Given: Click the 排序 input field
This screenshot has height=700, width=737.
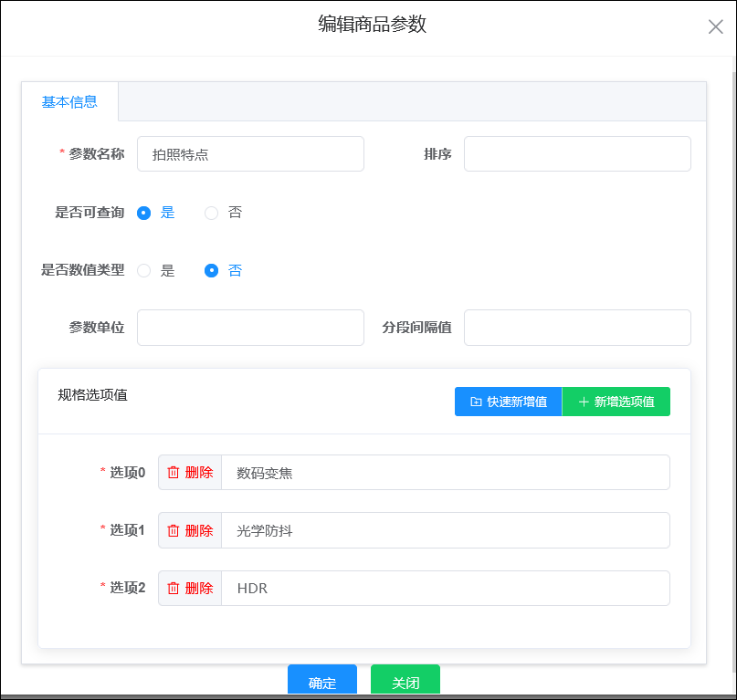Looking at the screenshot, I should [576, 154].
